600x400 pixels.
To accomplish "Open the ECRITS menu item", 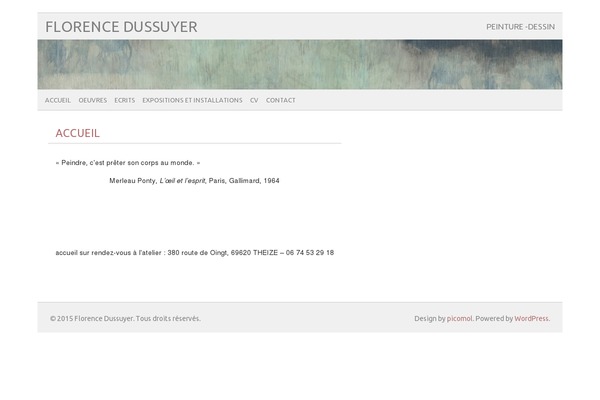I will point(125,100).
